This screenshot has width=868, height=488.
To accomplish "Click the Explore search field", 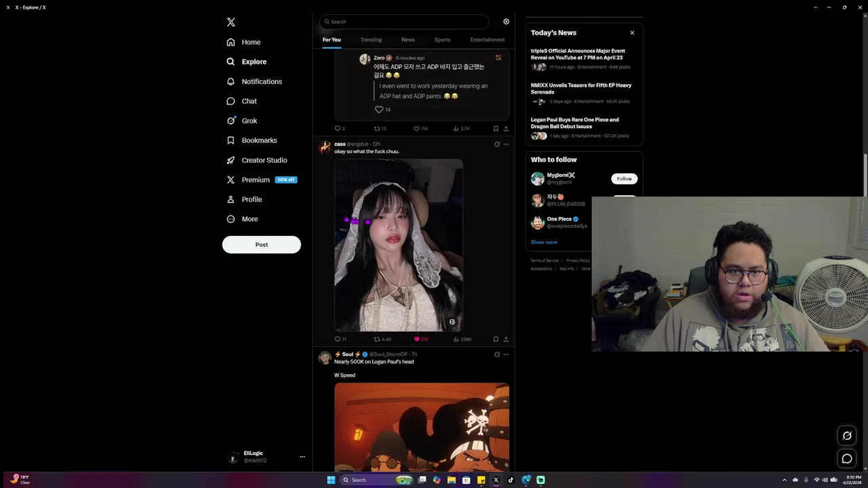I will point(404,22).
